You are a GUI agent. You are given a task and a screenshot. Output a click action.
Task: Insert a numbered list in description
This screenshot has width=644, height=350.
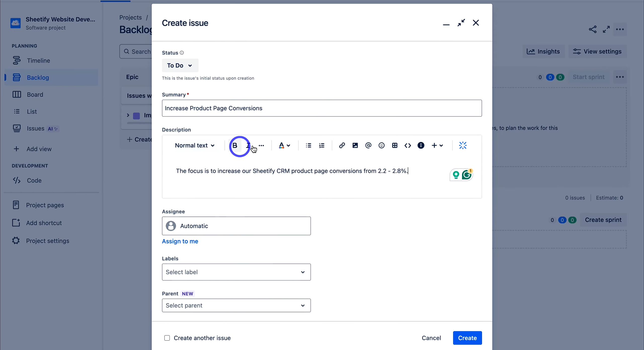(321, 145)
